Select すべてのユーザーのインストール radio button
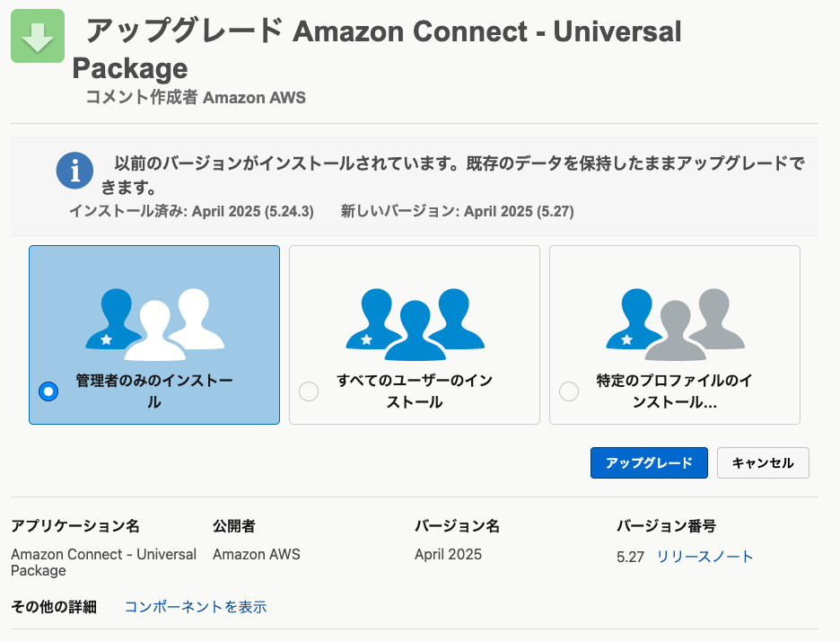This screenshot has width=840, height=642. (309, 391)
